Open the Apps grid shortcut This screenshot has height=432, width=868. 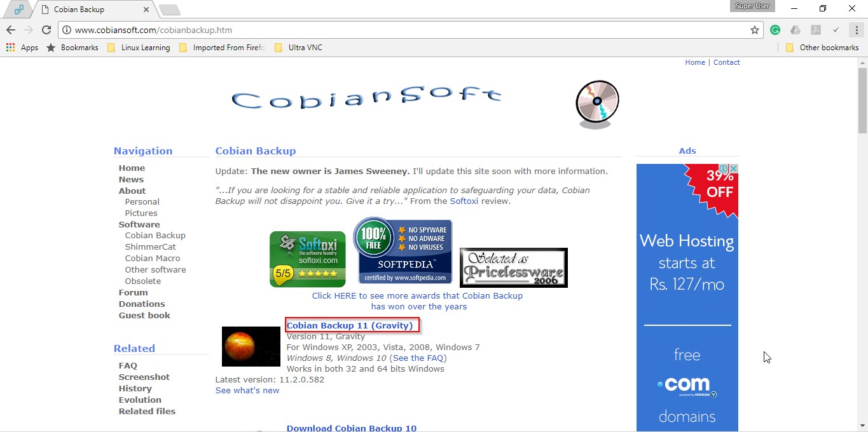click(x=22, y=48)
